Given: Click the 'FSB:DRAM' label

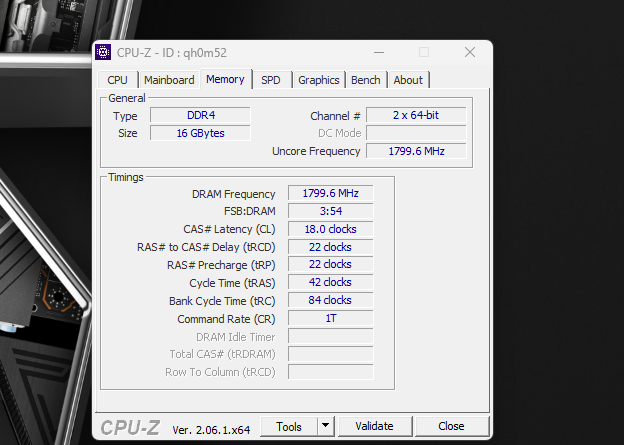Looking at the screenshot, I should tap(250, 211).
